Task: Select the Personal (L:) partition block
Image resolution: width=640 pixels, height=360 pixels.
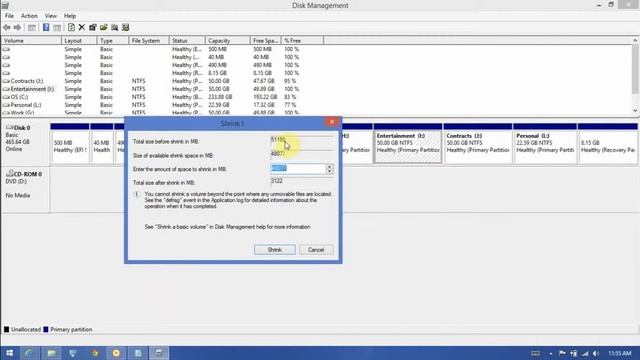Action: [x=545, y=144]
